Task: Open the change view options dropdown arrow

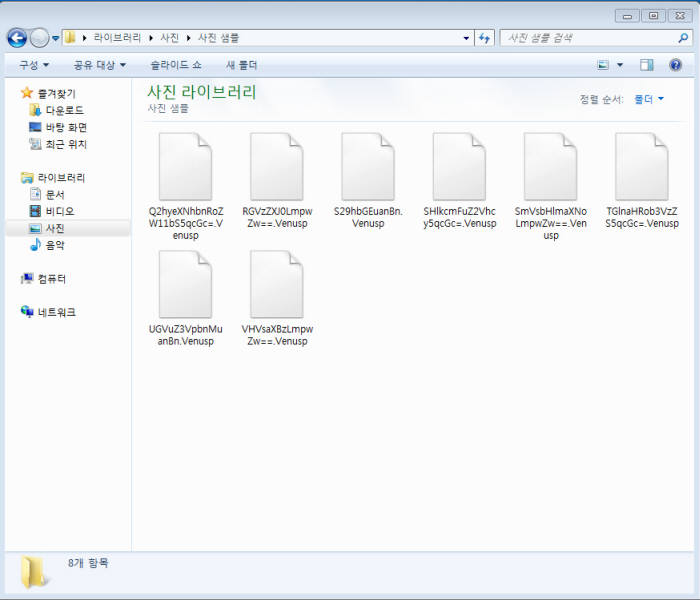Action: 620,65
